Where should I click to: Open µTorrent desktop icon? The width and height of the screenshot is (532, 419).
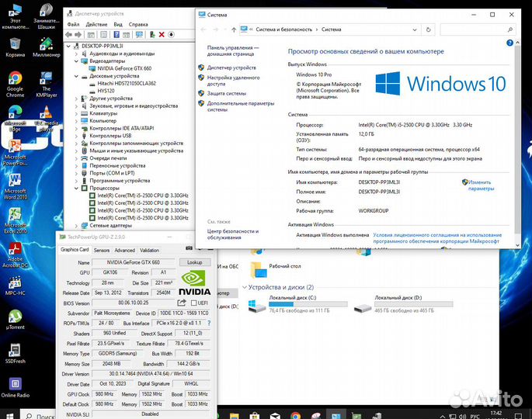click(16, 320)
